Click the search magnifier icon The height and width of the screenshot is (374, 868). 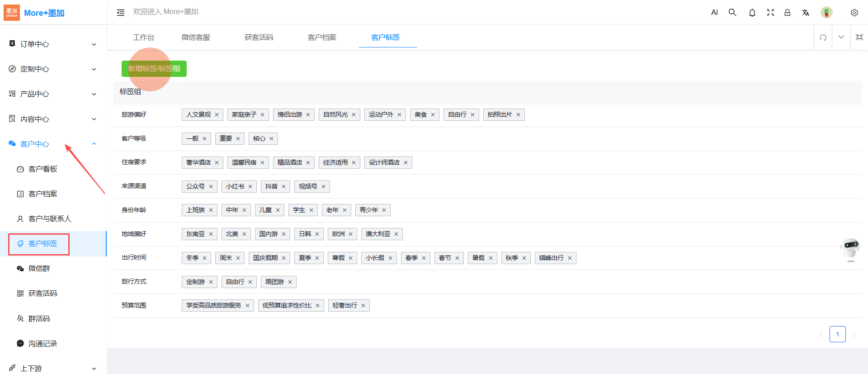(732, 13)
